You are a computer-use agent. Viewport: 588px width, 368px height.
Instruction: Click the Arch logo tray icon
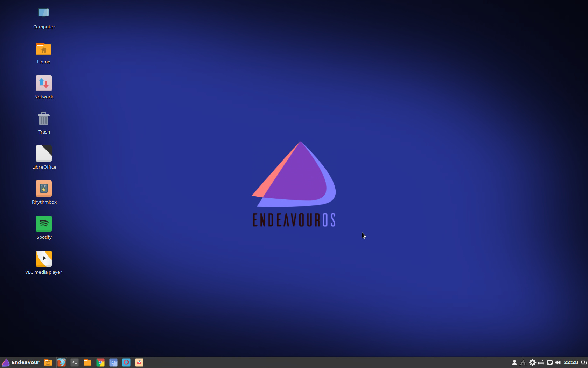click(523, 363)
